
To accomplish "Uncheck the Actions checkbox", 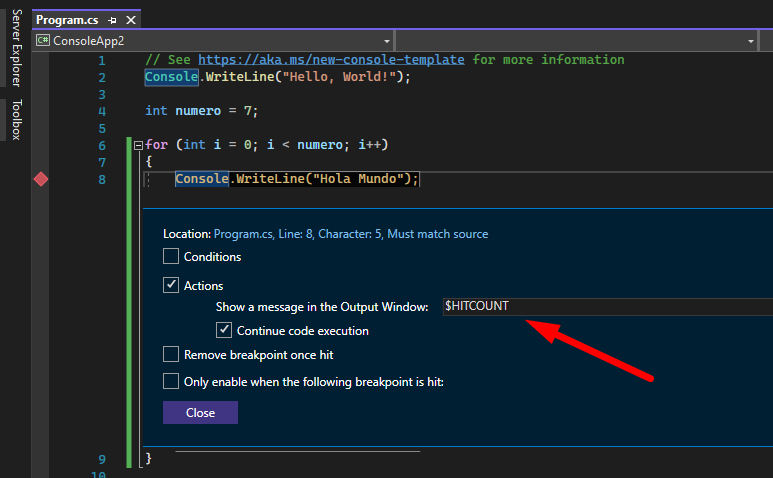I will [171, 286].
